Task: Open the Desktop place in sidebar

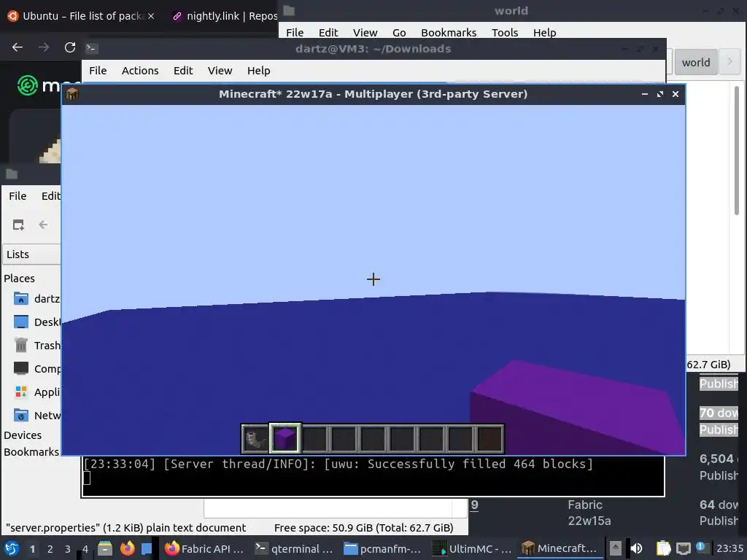Action: pos(36,322)
